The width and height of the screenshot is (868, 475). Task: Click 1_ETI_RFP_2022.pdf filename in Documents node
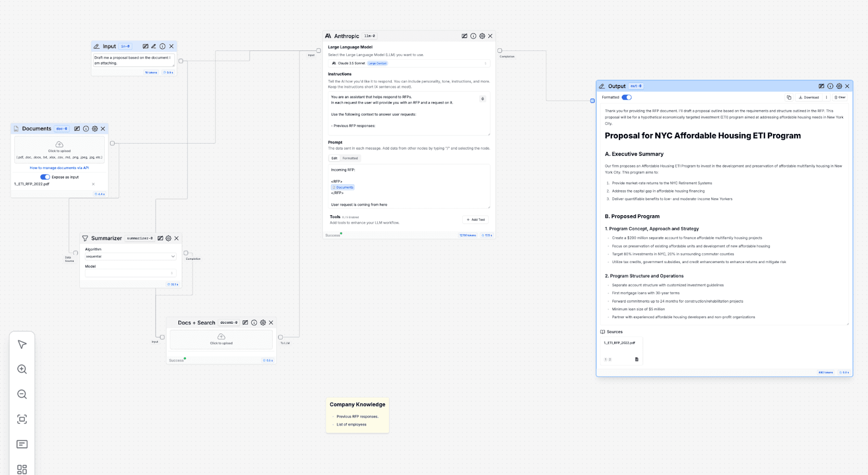[31, 184]
